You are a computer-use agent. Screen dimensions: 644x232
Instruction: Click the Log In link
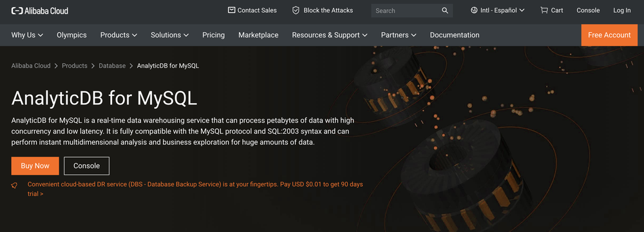point(622,10)
